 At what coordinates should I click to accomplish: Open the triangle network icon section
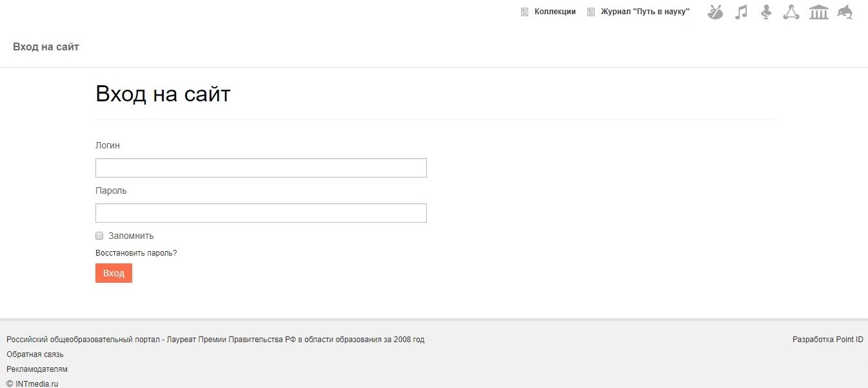(791, 12)
